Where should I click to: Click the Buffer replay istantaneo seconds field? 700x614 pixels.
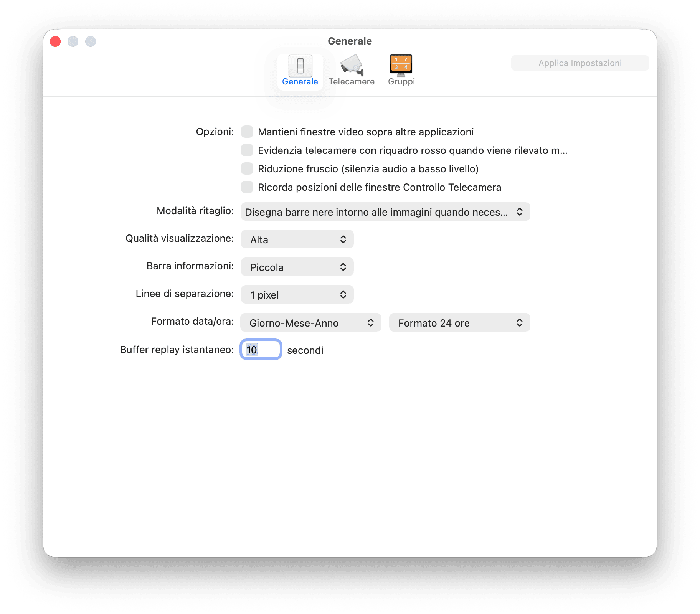(261, 350)
